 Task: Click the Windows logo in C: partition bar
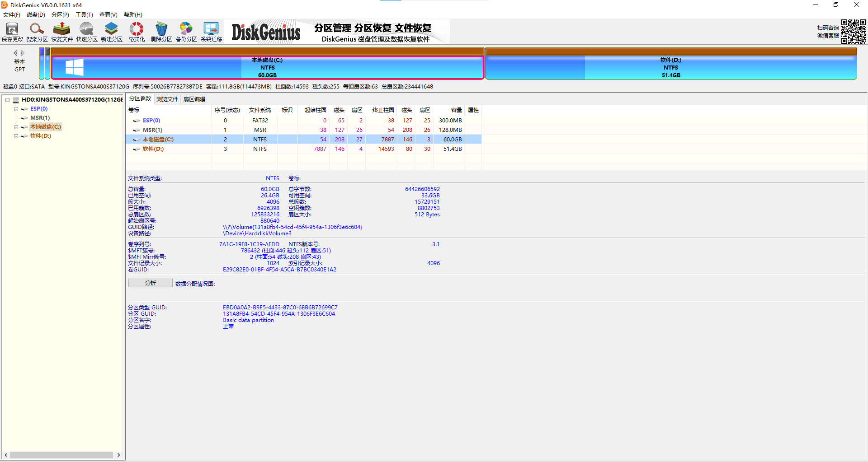click(75, 67)
